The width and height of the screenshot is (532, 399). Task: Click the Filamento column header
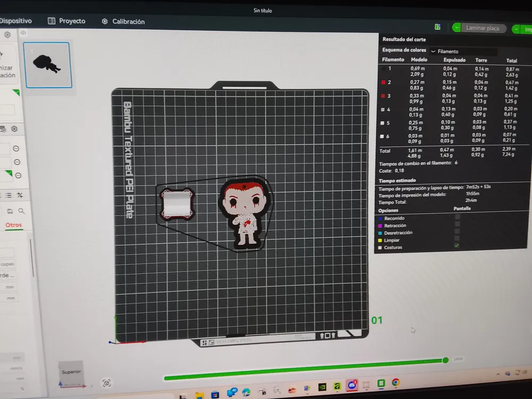[393, 60]
